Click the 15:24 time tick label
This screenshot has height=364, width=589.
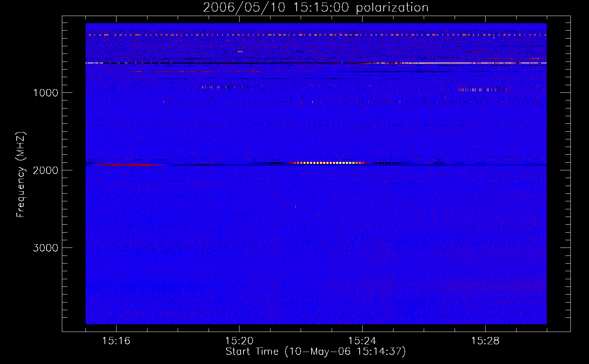pos(362,341)
